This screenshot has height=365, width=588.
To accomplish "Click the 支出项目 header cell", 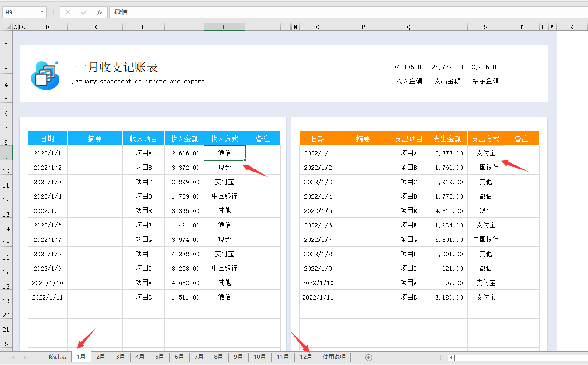I will (409, 139).
